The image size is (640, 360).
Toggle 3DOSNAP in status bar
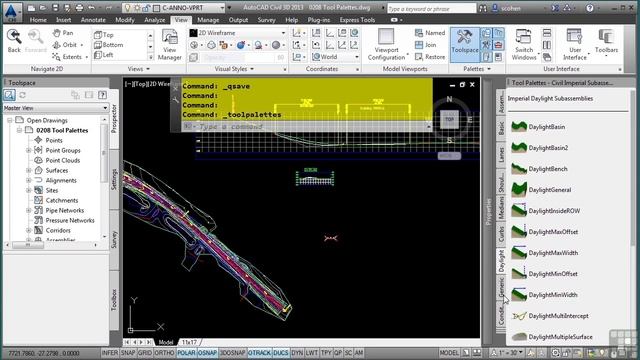point(233,353)
